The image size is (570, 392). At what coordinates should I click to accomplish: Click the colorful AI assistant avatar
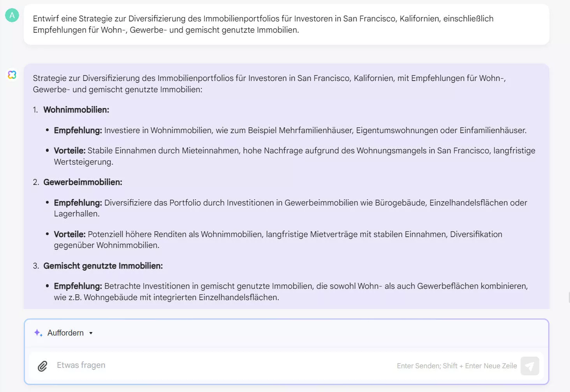12,75
